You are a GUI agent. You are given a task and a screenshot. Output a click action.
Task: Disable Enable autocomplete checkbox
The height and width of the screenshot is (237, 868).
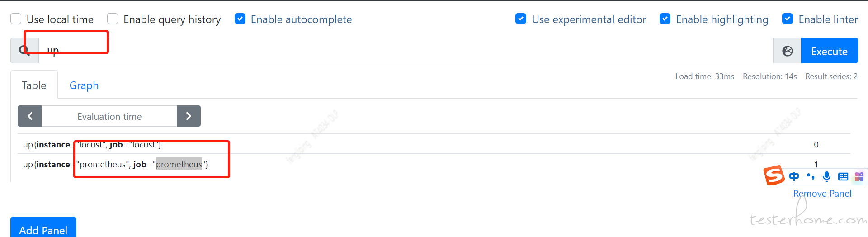coord(240,19)
